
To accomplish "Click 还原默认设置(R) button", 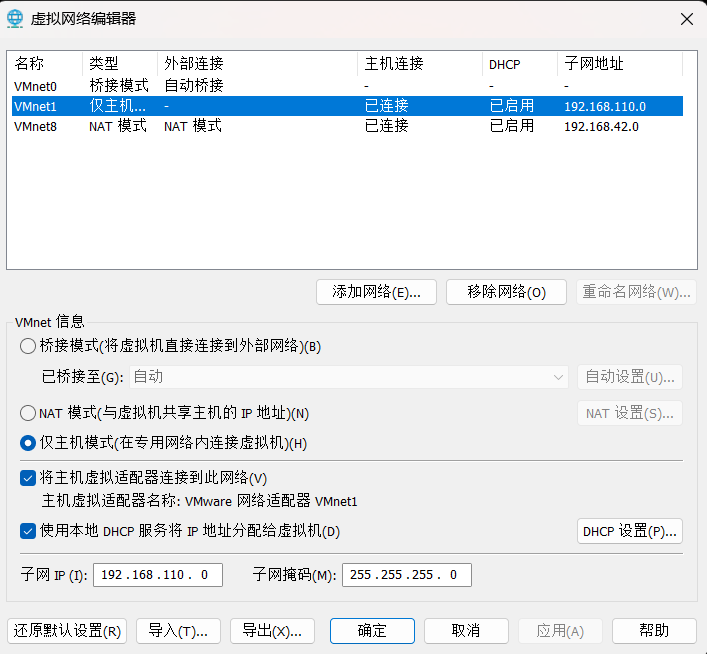I will pyautogui.click(x=67, y=631).
